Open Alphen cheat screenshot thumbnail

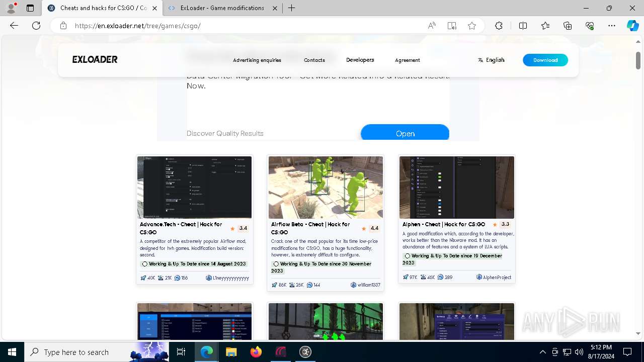click(x=457, y=187)
